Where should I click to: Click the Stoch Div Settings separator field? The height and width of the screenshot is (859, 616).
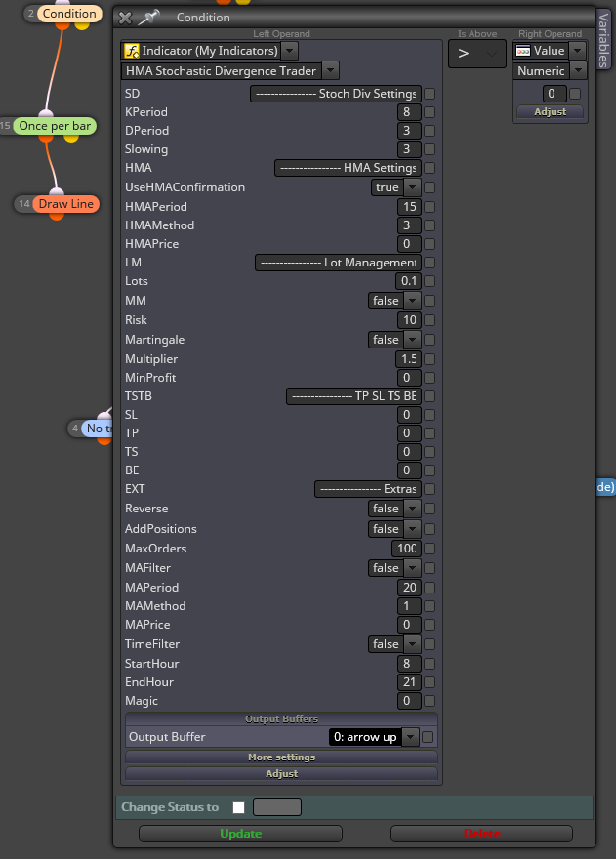click(x=336, y=94)
